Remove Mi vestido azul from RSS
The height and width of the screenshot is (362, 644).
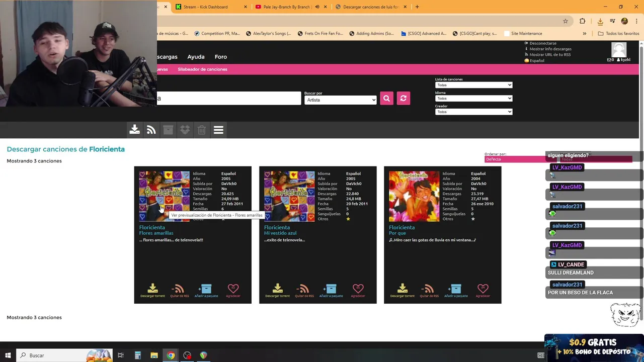coord(304,290)
